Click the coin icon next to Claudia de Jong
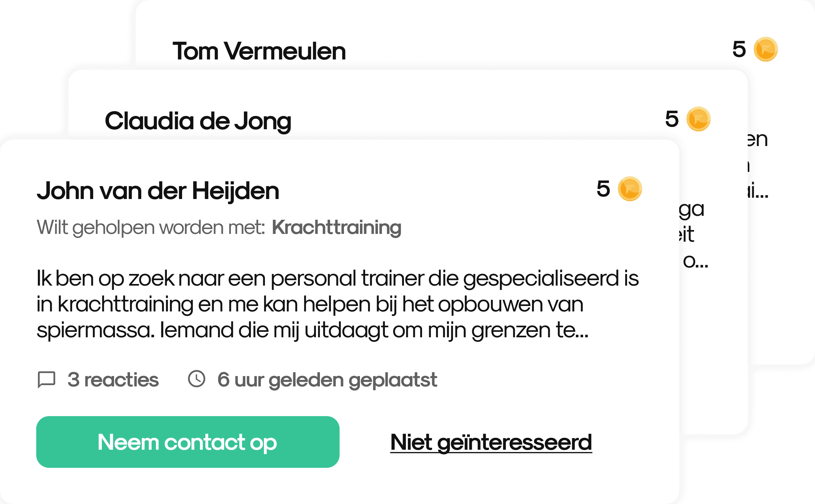Screen dimensions: 815x504 tap(698, 119)
